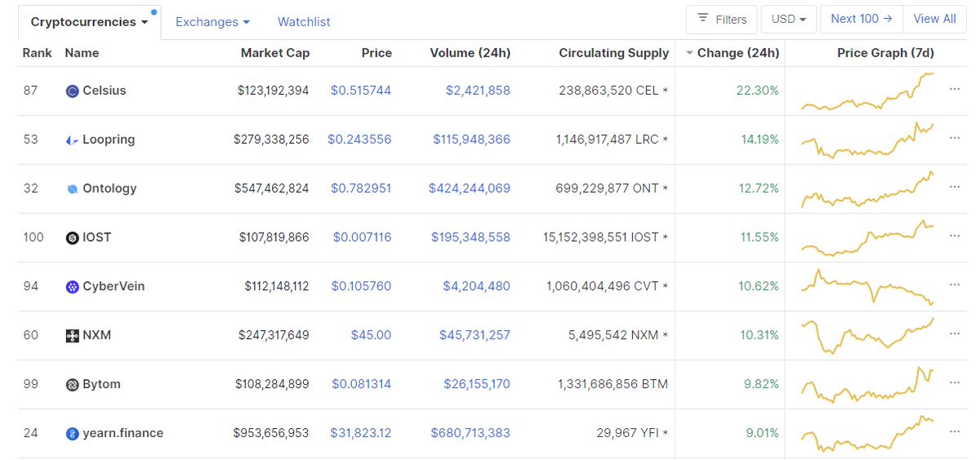Open the Cryptocurrencies dropdown tab
Image resolution: width=980 pixels, height=460 pixels.
click(89, 22)
